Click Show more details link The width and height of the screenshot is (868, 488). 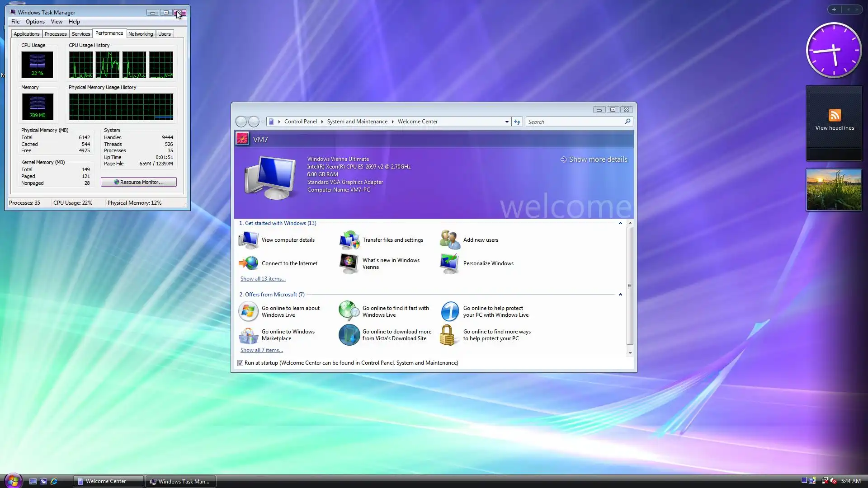click(x=597, y=160)
